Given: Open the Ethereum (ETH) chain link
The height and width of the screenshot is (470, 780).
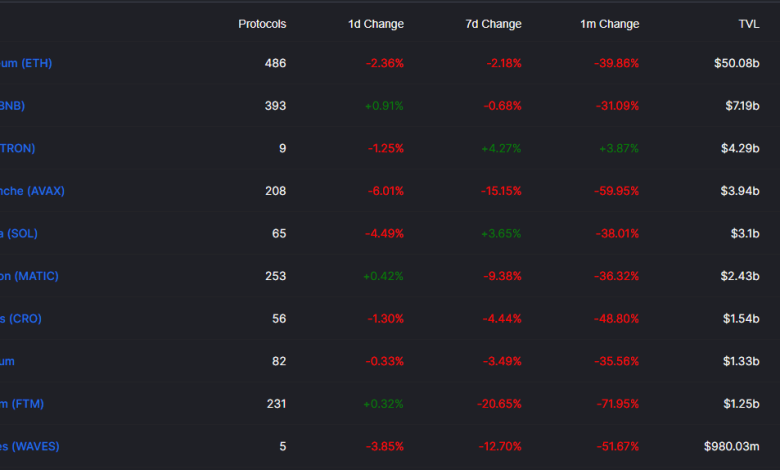Looking at the screenshot, I should 26,63.
